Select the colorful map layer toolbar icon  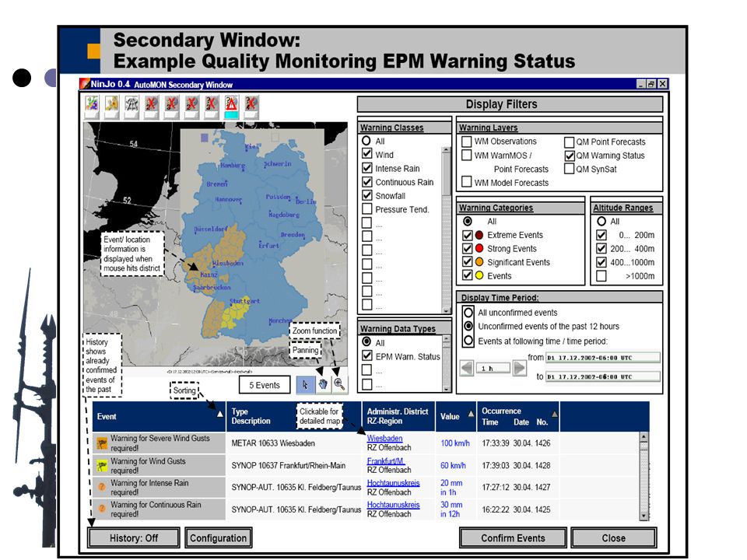(x=92, y=107)
